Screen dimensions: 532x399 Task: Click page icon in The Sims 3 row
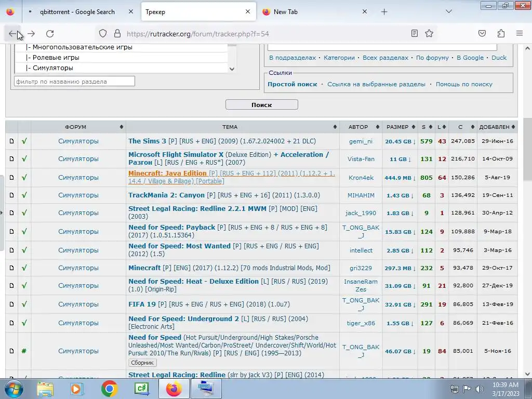pos(12,141)
